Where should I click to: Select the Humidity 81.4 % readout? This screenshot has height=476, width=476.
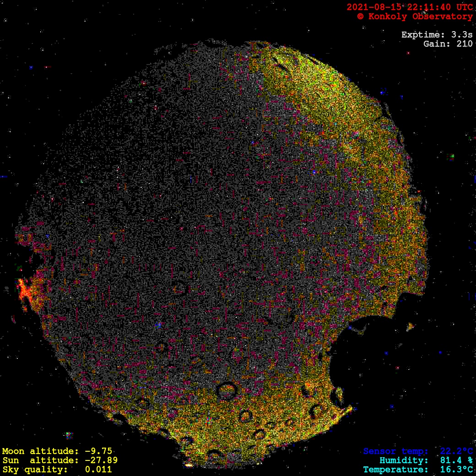pos(426,460)
